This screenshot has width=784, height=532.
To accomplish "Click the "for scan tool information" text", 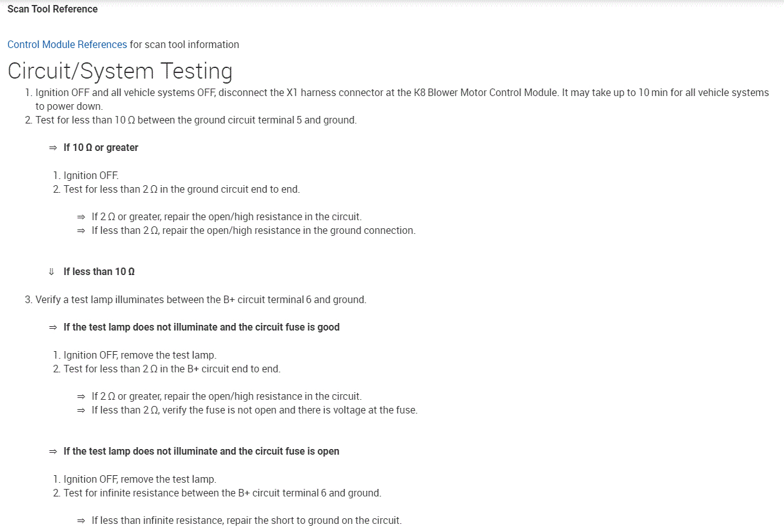I will [x=184, y=44].
